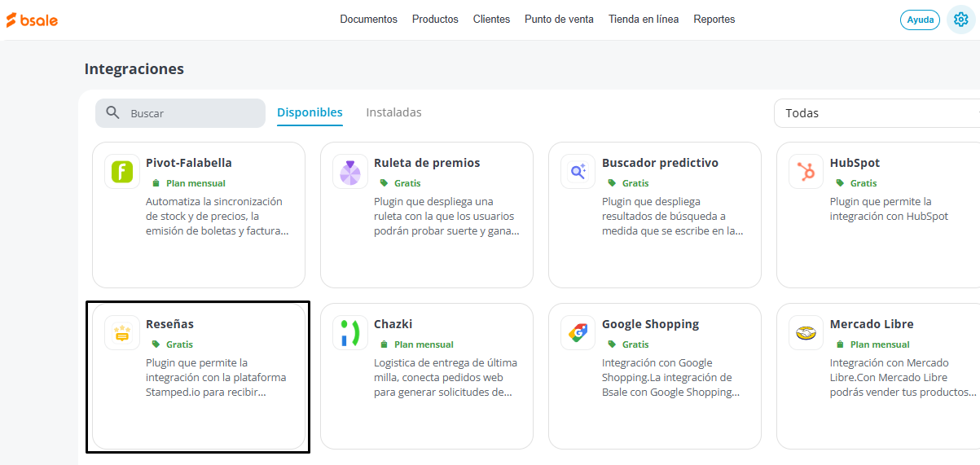Click the Bsale logo
980x465 pixels.
[32, 20]
